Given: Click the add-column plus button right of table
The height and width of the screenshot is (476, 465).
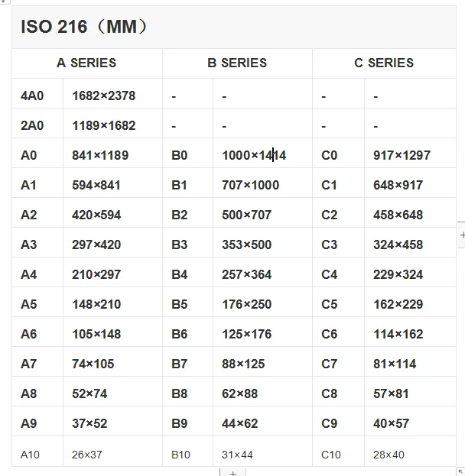Looking at the screenshot, I should (x=461, y=235).
